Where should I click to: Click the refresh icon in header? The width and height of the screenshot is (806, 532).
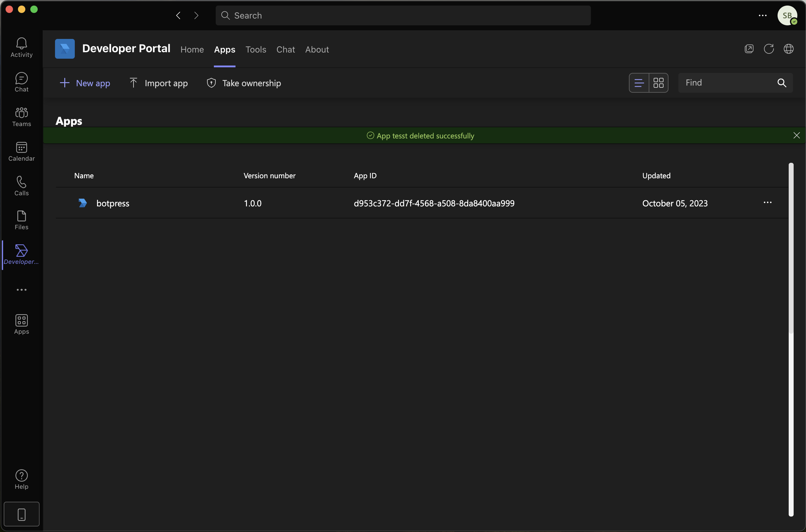click(x=769, y=49)
